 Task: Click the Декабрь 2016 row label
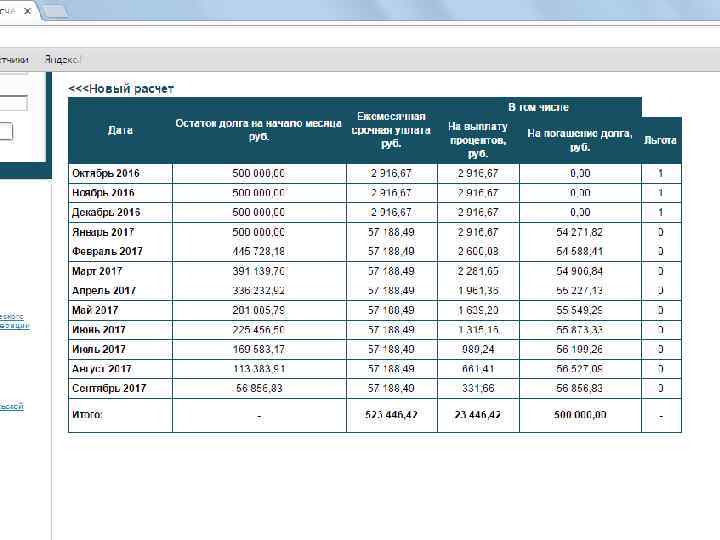coord(106,213)
